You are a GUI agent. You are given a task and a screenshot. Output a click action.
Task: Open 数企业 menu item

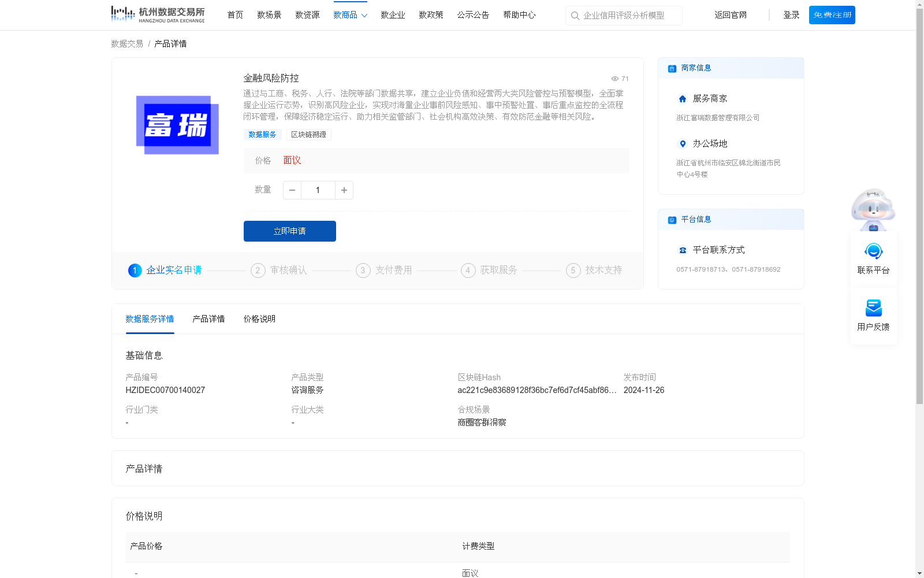click(393, 15)
